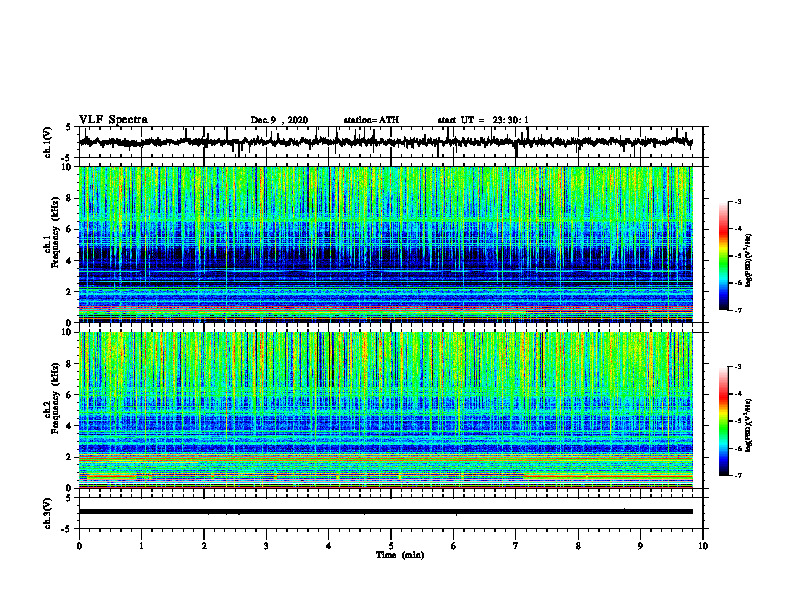Click the ch.3 solid black trace
The width and height of the screenshot is (792, 612).
click(x=386, y=512)
